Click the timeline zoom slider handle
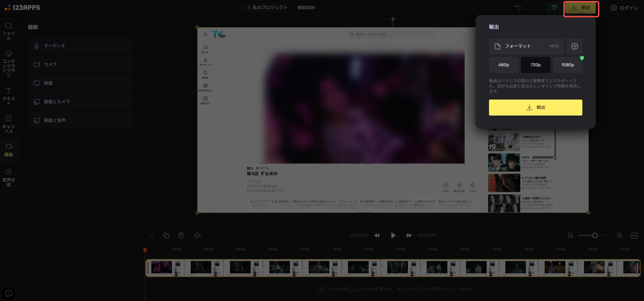This screenshot has width=644, height=301. pos(595,235)
